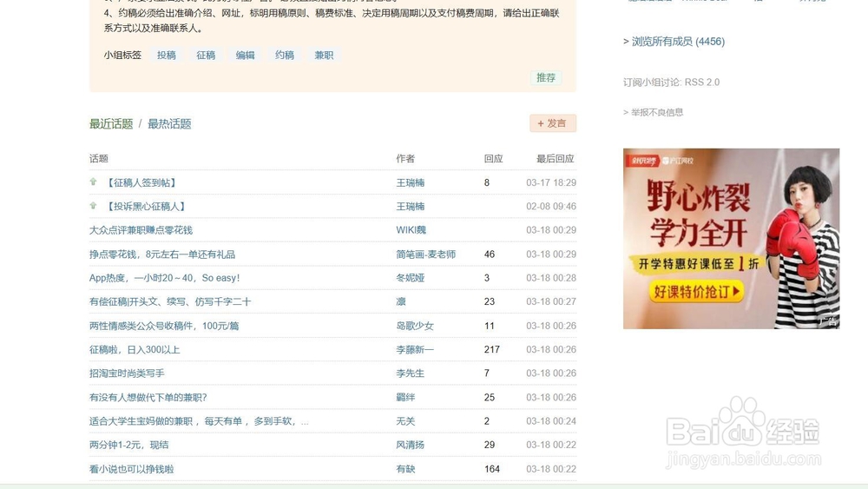
Task: Open the topic 挣点零花钱，8元左右一单还有礼品
Action: coord(162,254)
